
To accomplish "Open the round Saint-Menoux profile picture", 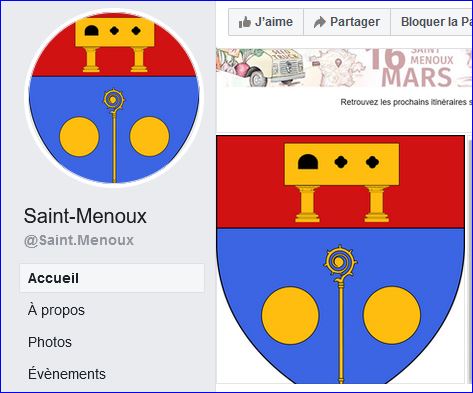I will tap(114, 98).
